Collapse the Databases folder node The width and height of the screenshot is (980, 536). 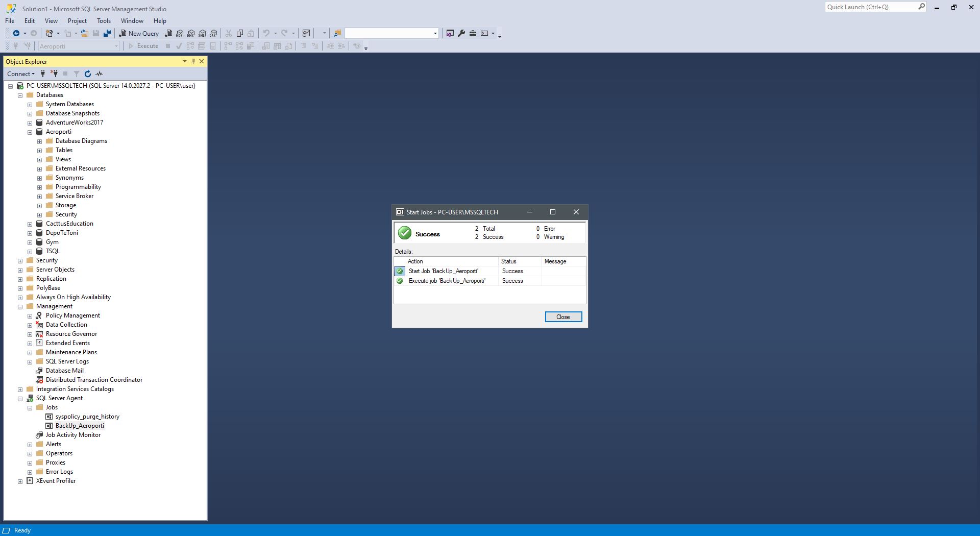20,95
